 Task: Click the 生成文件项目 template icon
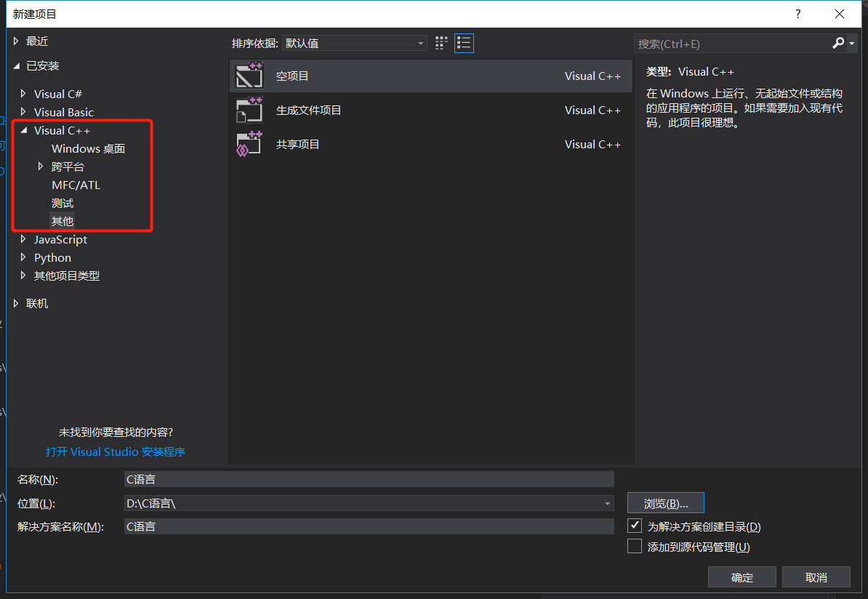pyautogui.click(x=249, y=110)
